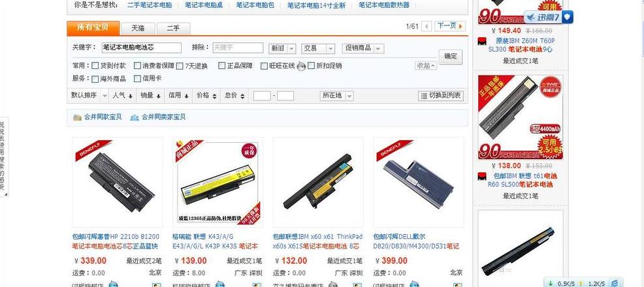Screen dimensions: 644x287
Task: Expand the 促销商品 dropdown
Action: tap(363, 48)
